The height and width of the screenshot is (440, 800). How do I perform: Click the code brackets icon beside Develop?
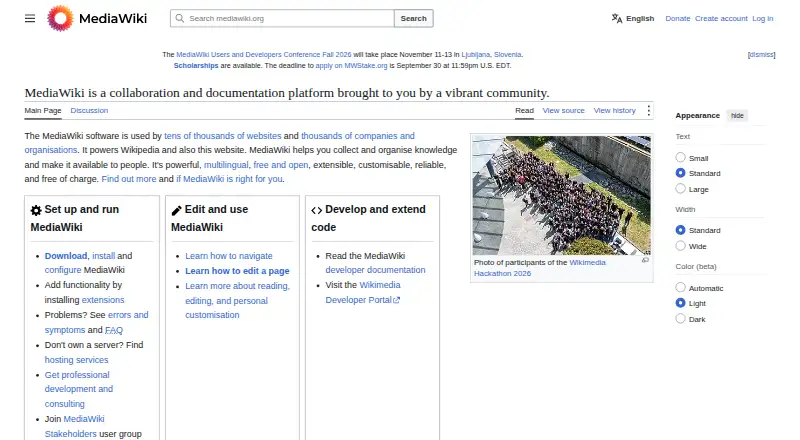pos(316,210)
